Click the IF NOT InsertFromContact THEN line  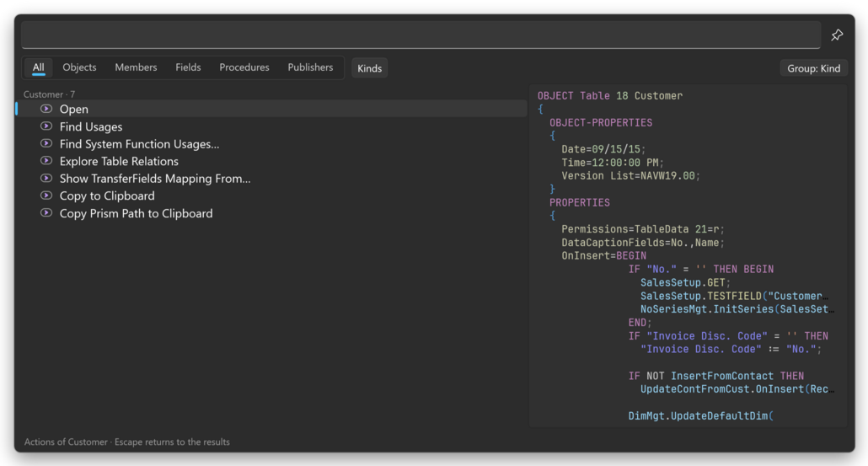pyautogui.click(x=715, y=376)
